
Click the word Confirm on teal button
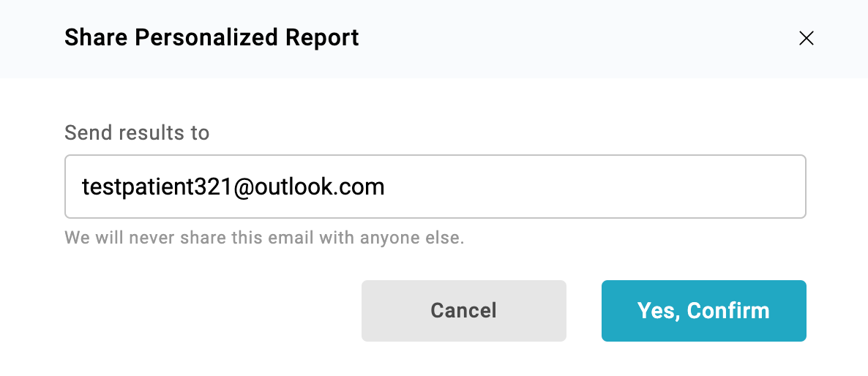[x=728, y=311]
